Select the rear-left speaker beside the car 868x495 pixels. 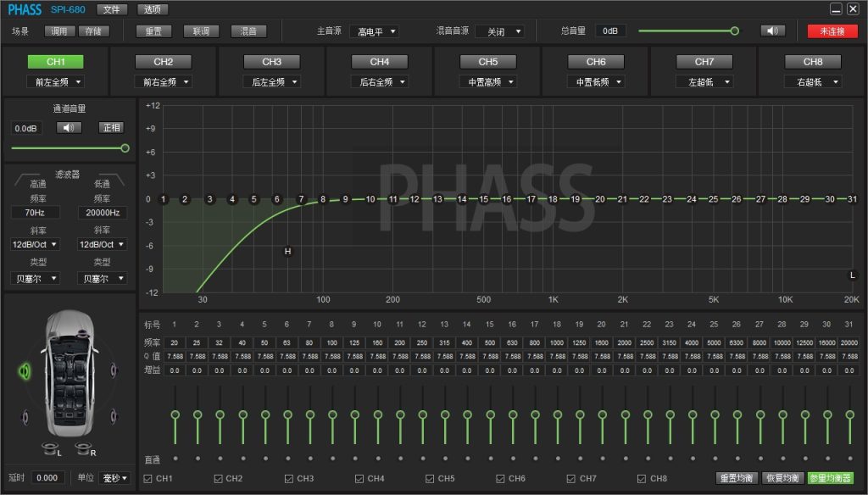(25, 416)
